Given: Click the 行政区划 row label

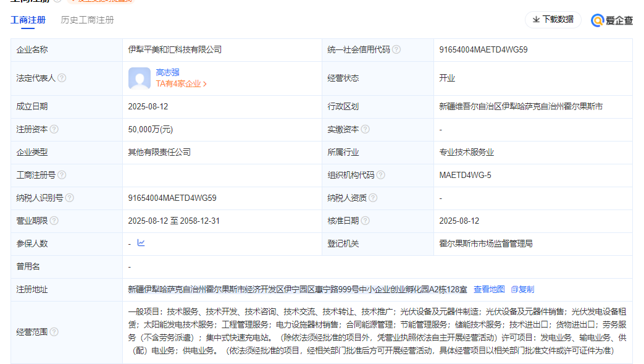Looking at the screenshot, I should pos(343,106).
